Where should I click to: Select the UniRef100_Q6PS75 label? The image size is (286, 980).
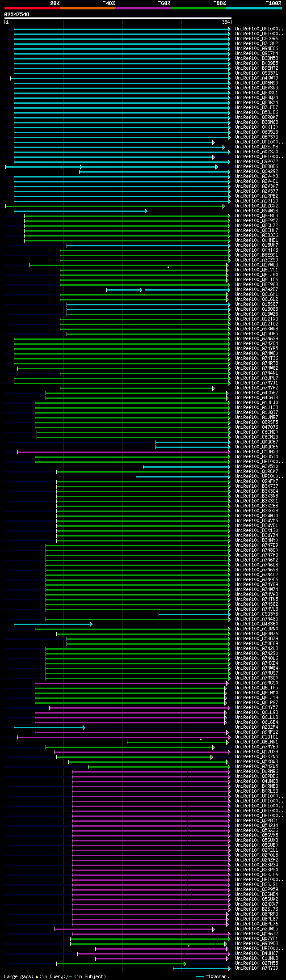pyautogui.click(x=257, y=137)
